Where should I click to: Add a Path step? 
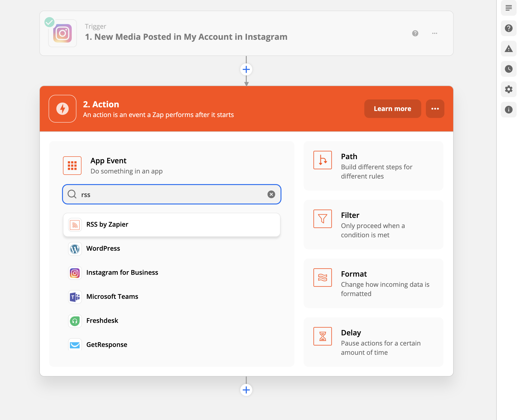click(x=374, y=166)
